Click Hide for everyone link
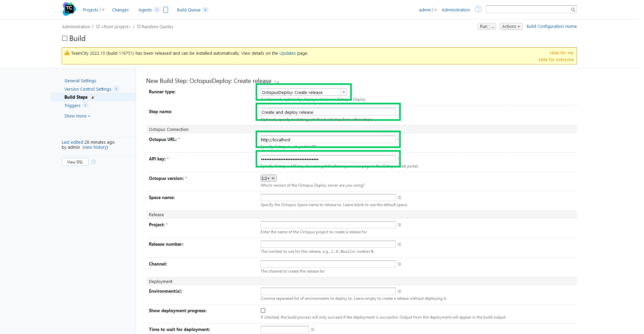 (x=556, y=60)
